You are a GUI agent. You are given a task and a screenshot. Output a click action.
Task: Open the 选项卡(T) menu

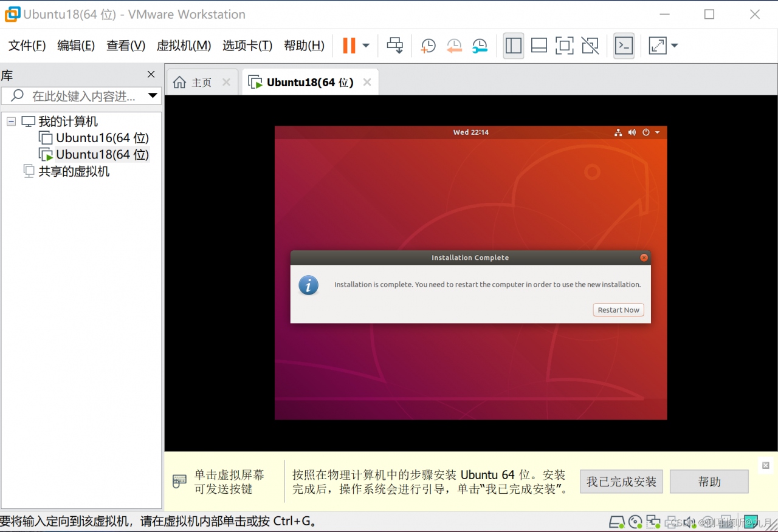click(247, 46)
